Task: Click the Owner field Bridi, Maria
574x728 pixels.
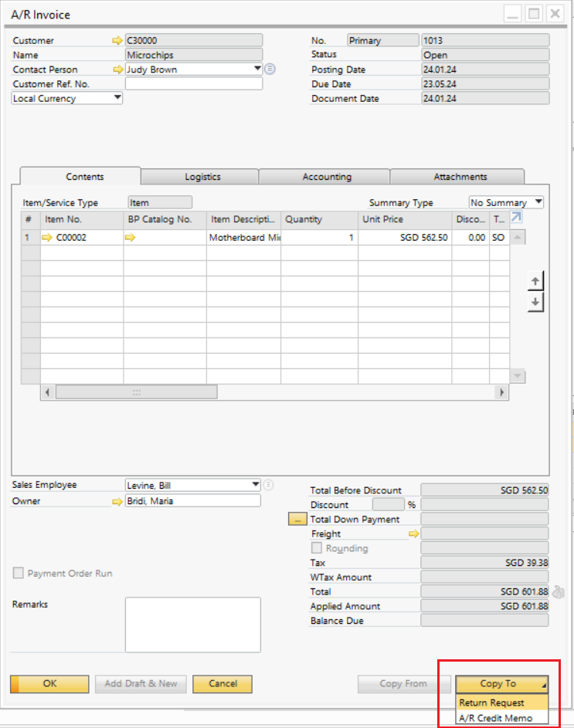Action: 193,501
